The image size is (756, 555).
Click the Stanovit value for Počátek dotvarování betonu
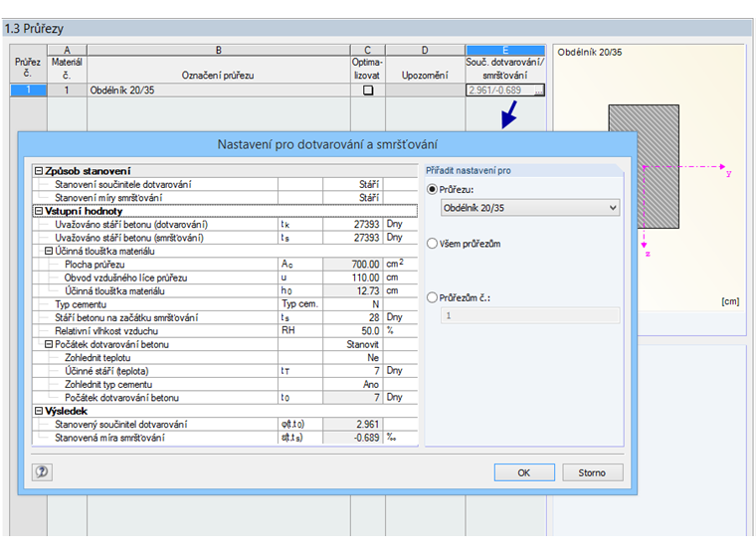[x=353, y=344]
